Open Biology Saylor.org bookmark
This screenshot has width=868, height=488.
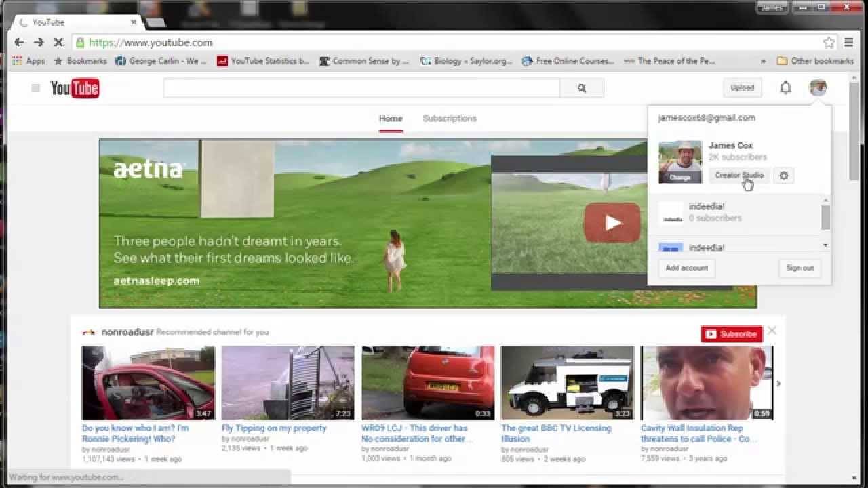pos(467,61)
